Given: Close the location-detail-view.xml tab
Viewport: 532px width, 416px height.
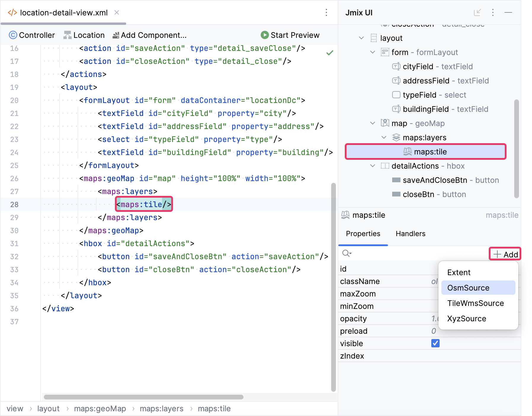Looking at the screenshot, I should [117, 12].
